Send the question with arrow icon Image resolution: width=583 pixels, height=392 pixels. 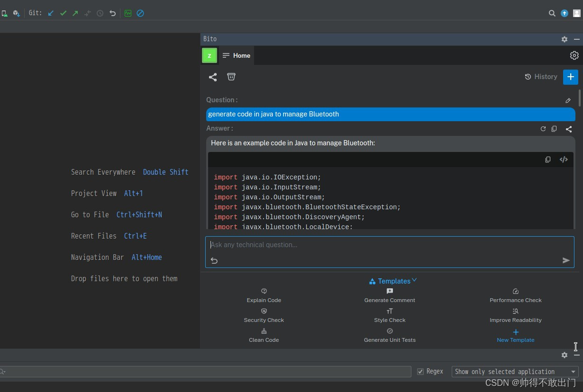pos(566,260)
